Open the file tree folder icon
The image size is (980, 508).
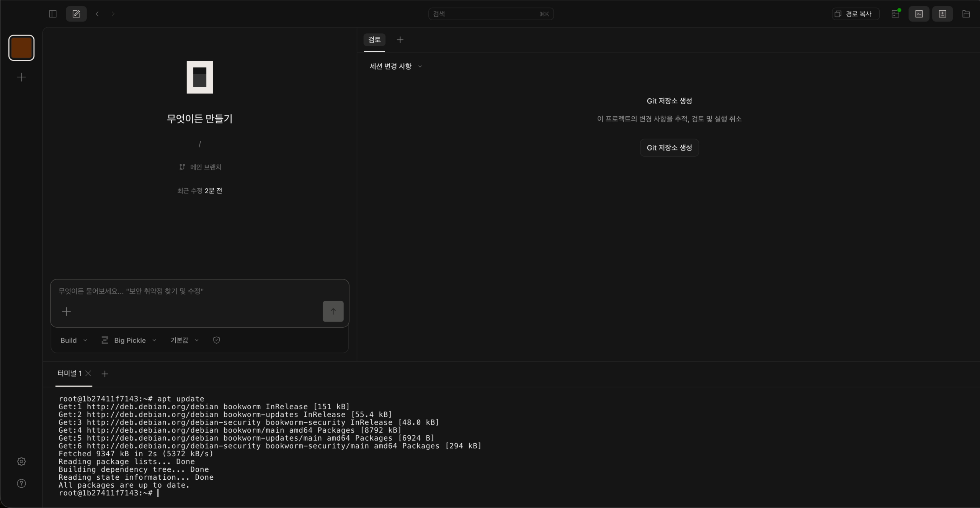pyautogui.click(x=966, y=14)
